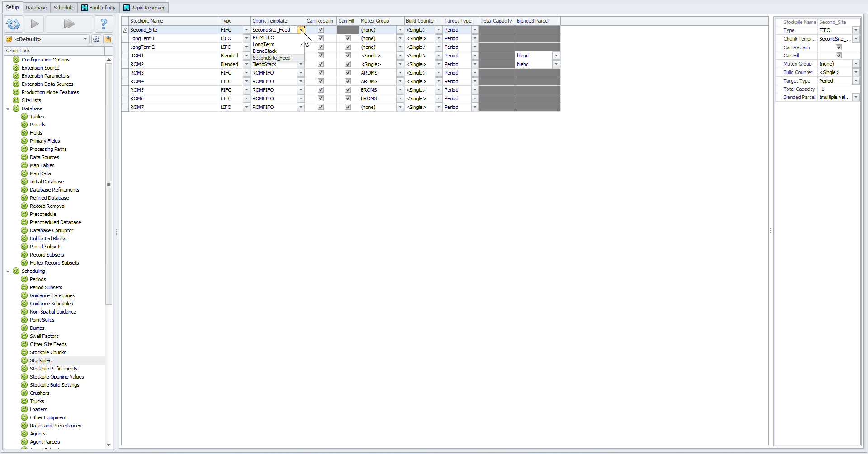Toggle Can Reclaim in the properties panel
868x454 pixels.
pyautogui.click(x=839, y=47)
